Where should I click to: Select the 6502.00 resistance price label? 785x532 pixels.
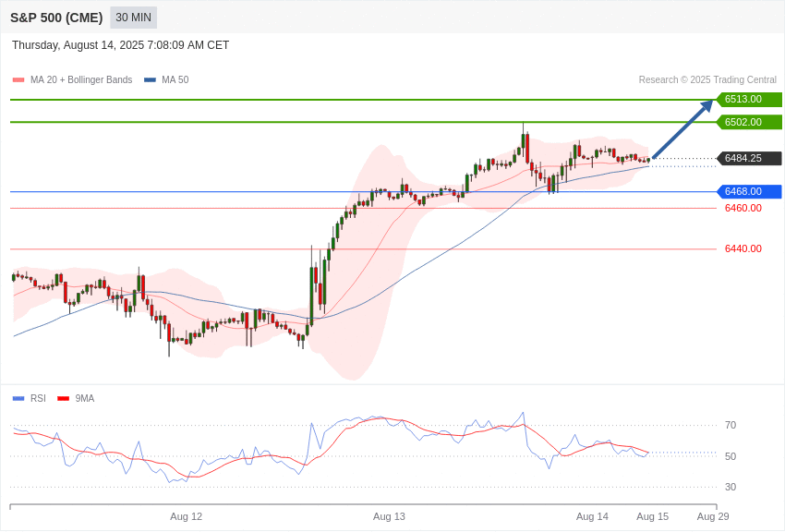coord(750,122)
